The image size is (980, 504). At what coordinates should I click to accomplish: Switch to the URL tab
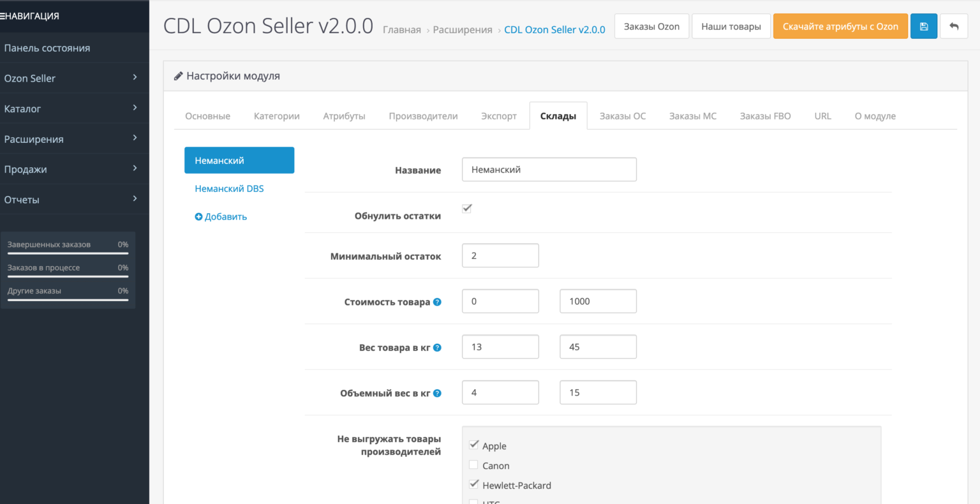pyautogui.click(x=823, y=116)
